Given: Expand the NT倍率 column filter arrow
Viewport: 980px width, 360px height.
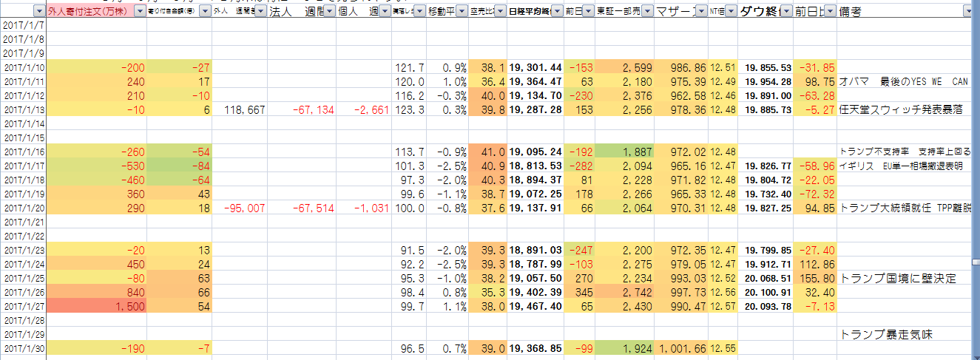Looking at the screenshot, I should pos(731,12).
